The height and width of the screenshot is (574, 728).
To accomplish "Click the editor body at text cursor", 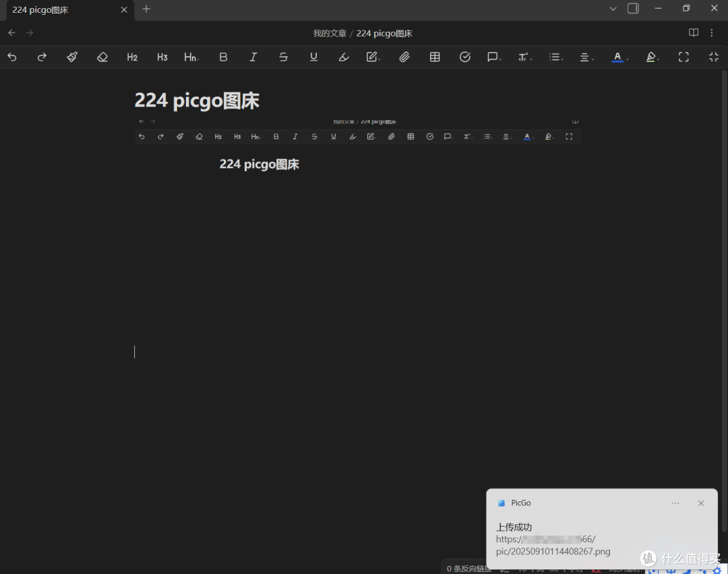I will pyautogui.click(x=135, y=352).
